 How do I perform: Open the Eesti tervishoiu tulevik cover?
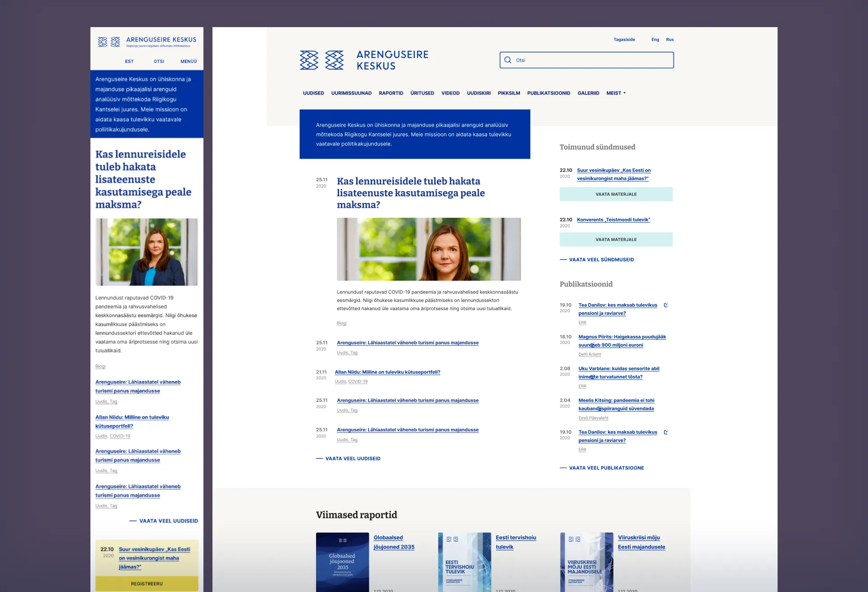tap(464, 562)
